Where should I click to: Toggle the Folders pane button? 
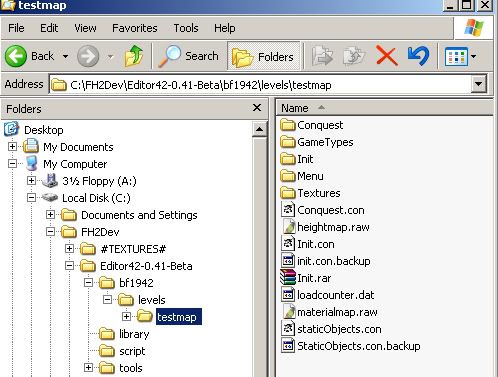(x=263, y=56)
